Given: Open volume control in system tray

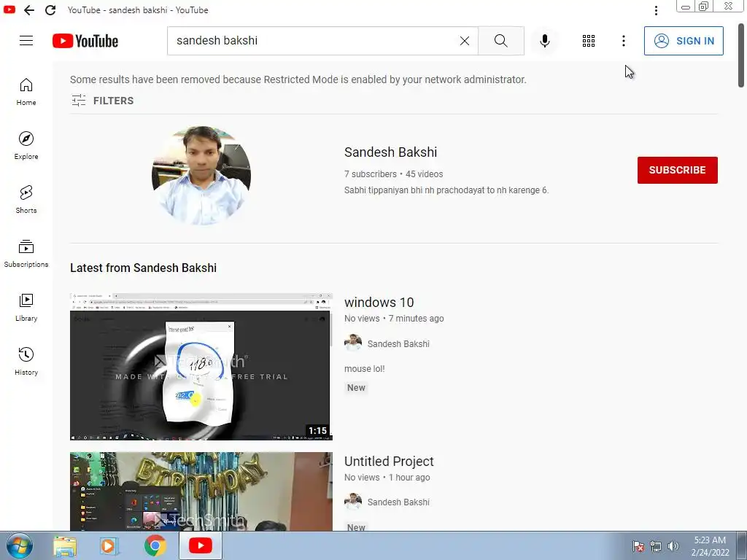Looking at the screenshot, I should coord(673,546).
